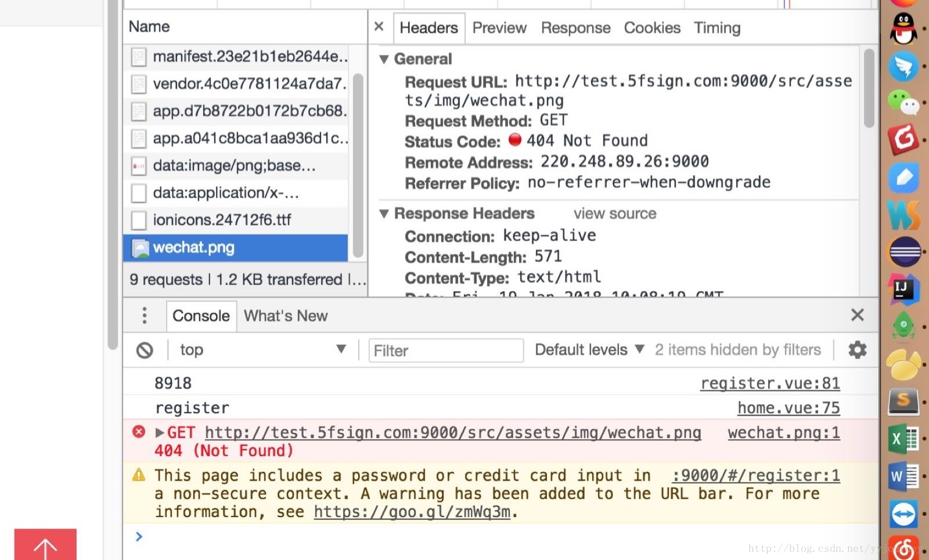Image resolution: width=929 pixels, height=560 pixels.
Task: Open WeChat from the dock
Action: [903, 103]
